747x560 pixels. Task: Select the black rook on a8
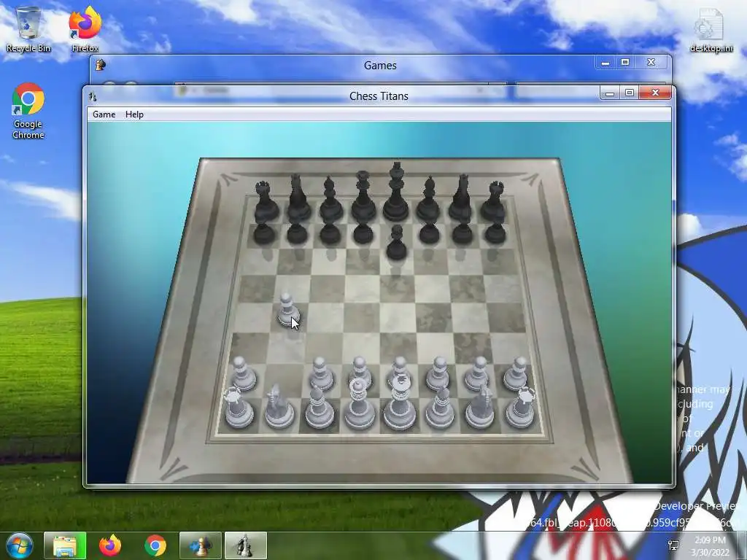point(266,201)
